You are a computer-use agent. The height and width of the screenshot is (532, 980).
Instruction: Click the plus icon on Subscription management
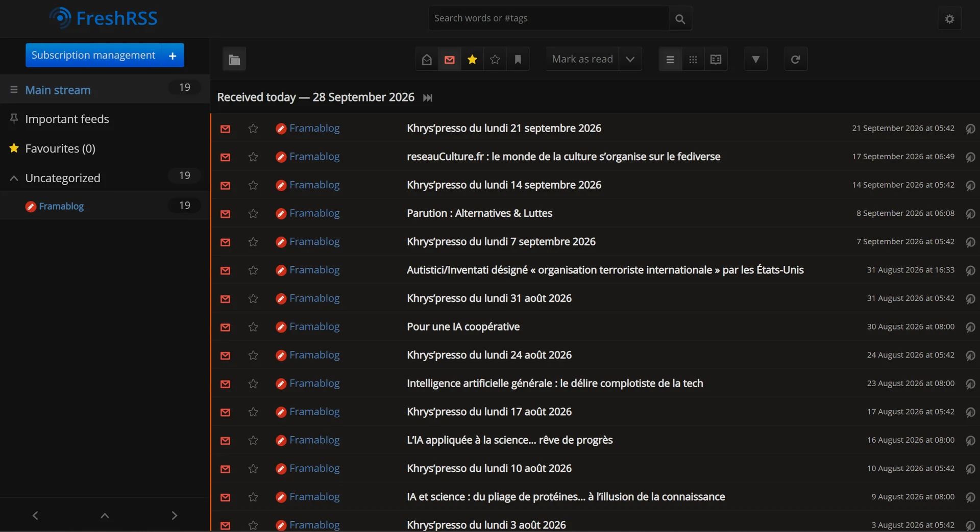(173, 56)
